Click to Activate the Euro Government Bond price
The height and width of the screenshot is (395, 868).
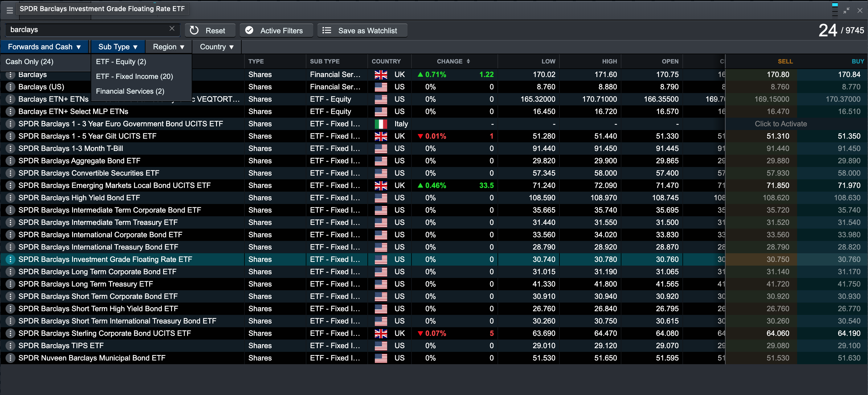780,124
